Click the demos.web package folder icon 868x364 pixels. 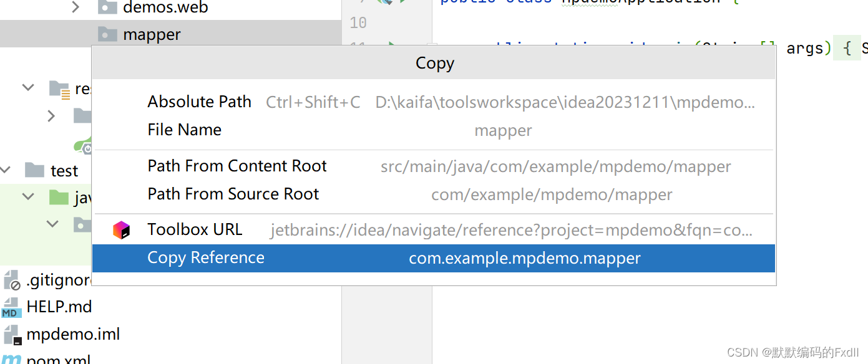pos(107,7)
